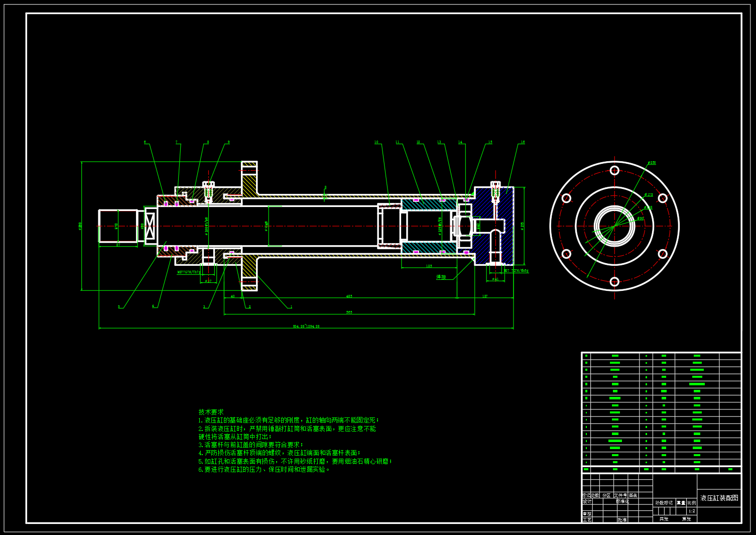Click the drawing title 液压缸装配图

pyautogui.click(x=720, y=498)
